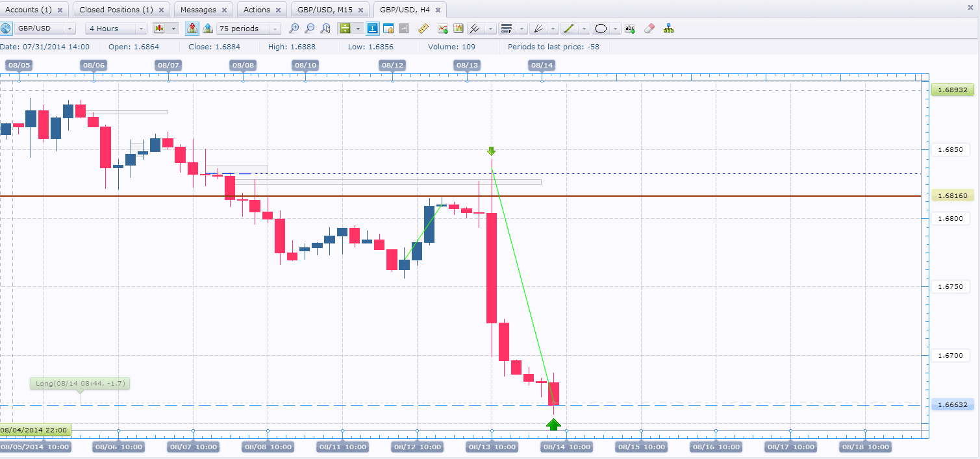Image resolution: width=980 pixels, height=459 pixels.
Task: Expand the candlestick chart type dropdown arrow
Action: [173, 29]
